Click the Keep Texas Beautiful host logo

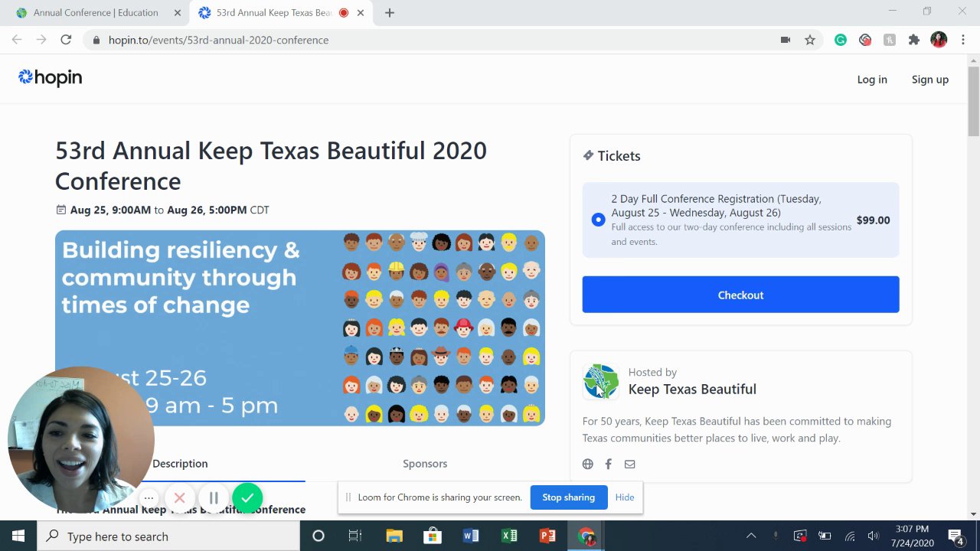601,381
